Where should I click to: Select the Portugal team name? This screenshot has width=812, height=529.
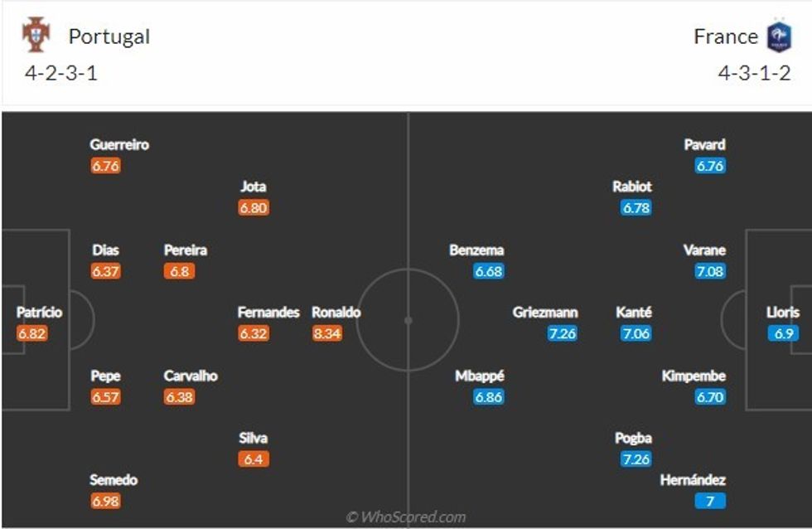(109, 36)
